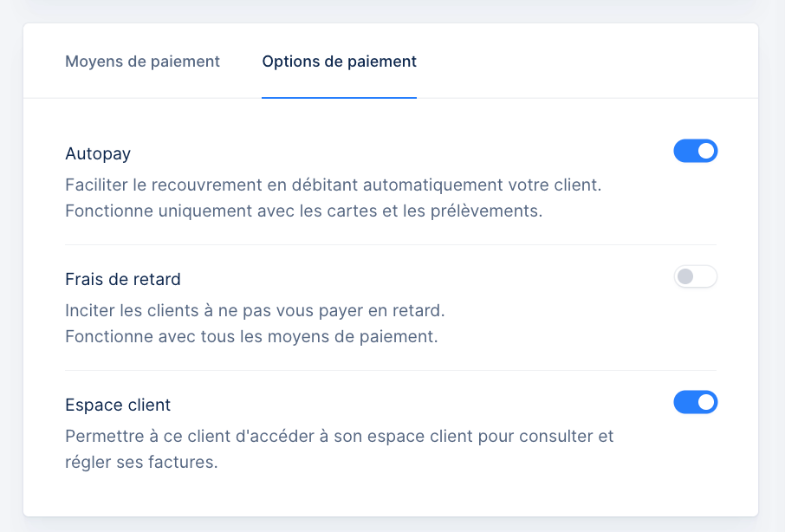Switch to the Moyens de paiement tab
The image size is (785, 532).
(x=142, y=62)
